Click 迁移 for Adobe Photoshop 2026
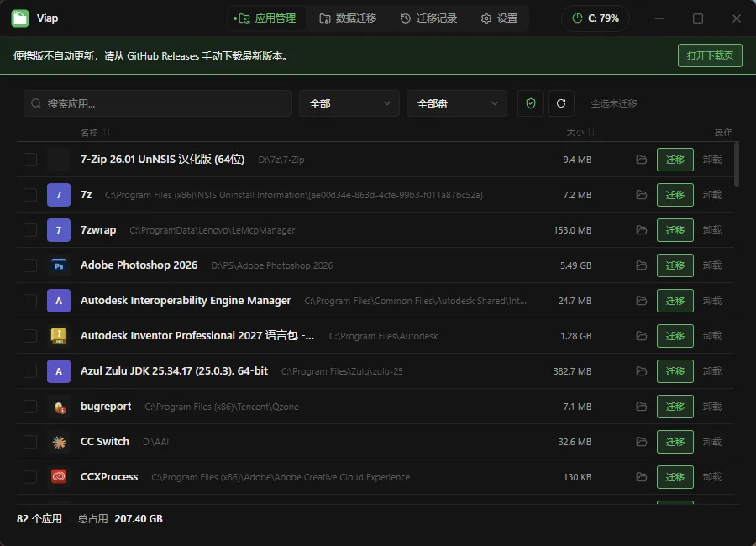This screenshot has width=756, height=546. (675, 265)
